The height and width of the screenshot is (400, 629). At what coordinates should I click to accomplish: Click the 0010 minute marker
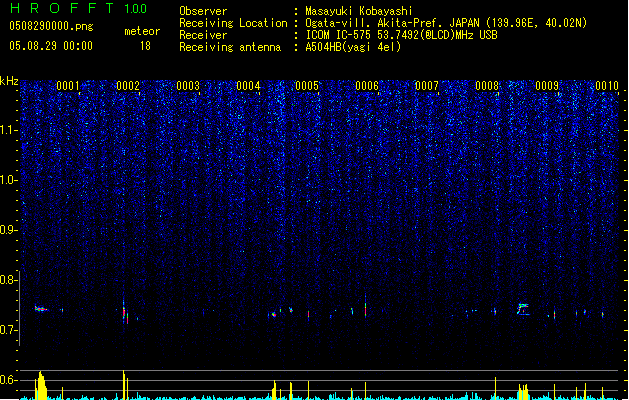point(607,86)
